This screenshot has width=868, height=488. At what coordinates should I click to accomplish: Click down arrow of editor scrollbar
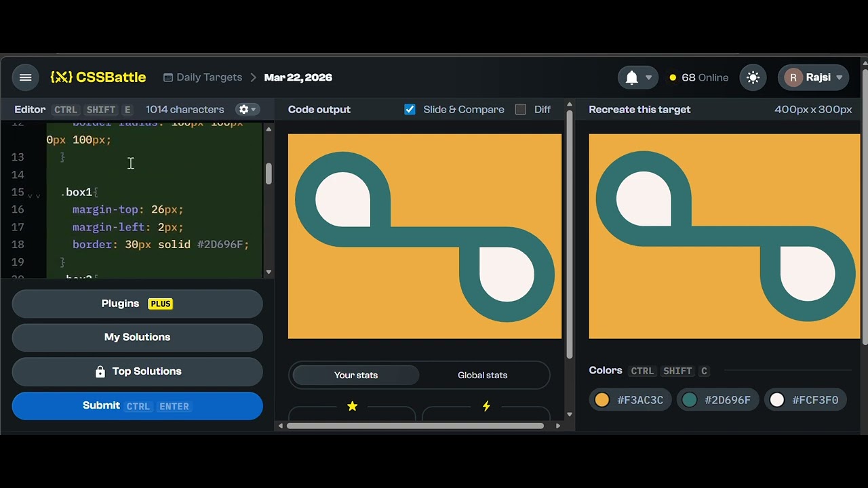click(269, 272)
